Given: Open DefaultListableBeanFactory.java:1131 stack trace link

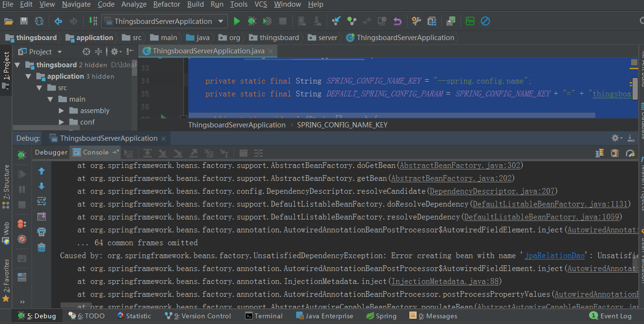Looking at the screenshot, I should point(550,204).
